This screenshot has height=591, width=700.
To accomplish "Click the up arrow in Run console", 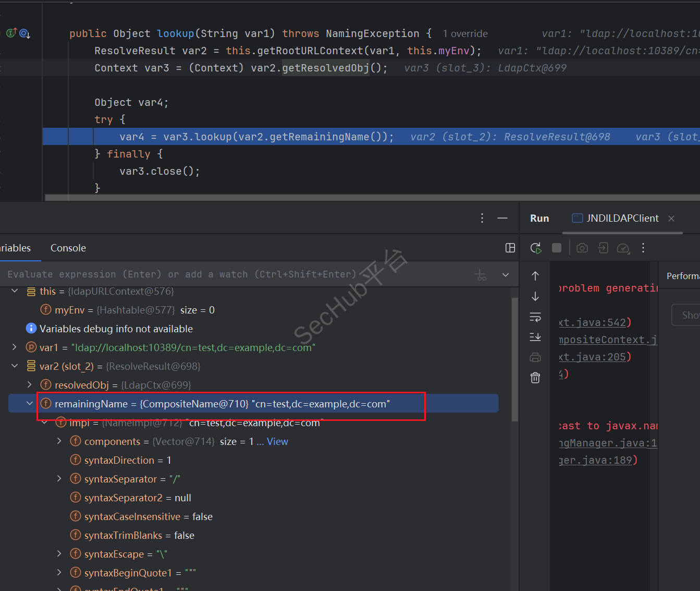I will pyautogui.click(x=535, y=276).
